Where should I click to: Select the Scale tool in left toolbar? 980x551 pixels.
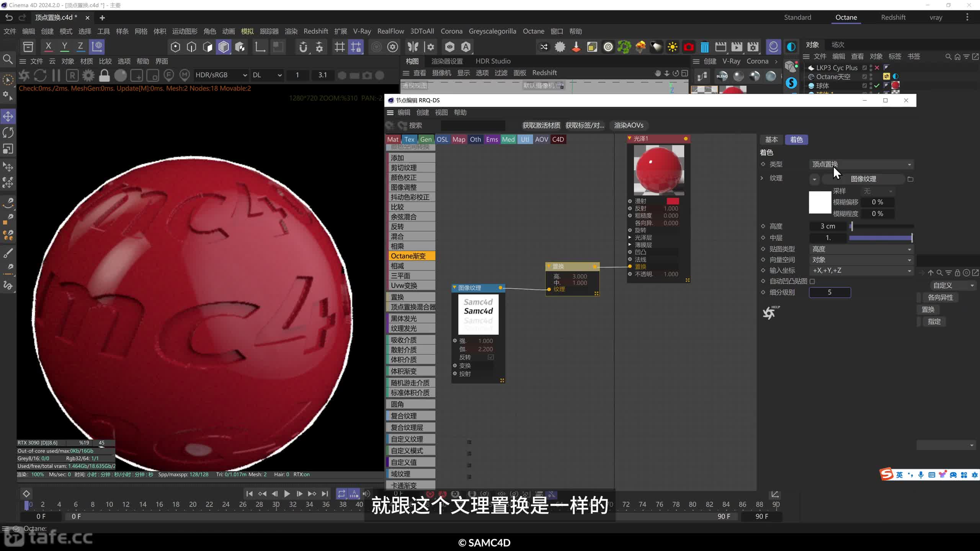point(8,148)
